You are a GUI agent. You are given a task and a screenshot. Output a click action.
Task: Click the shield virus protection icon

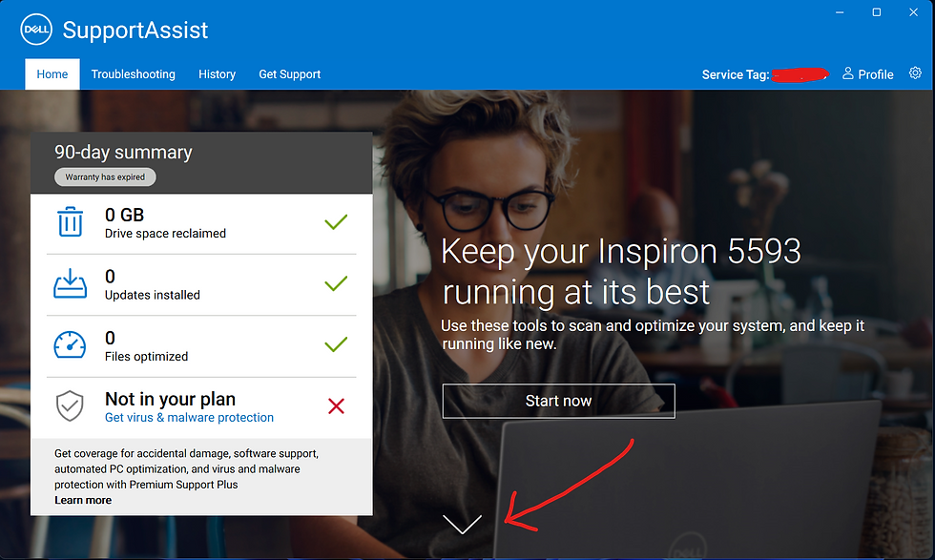tap(70, 405)
